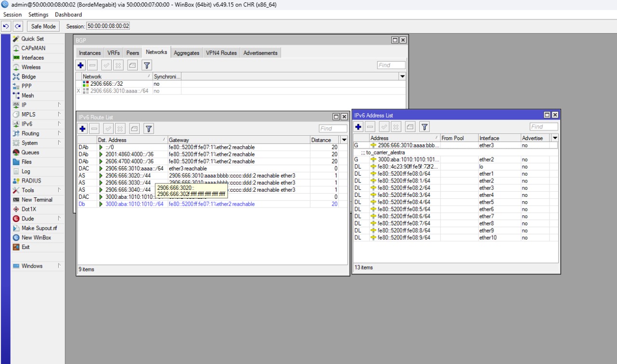Click the Make Supout.rif sidebar item
This screenshot has height=364, width=617.
click(x=39, y=228)
